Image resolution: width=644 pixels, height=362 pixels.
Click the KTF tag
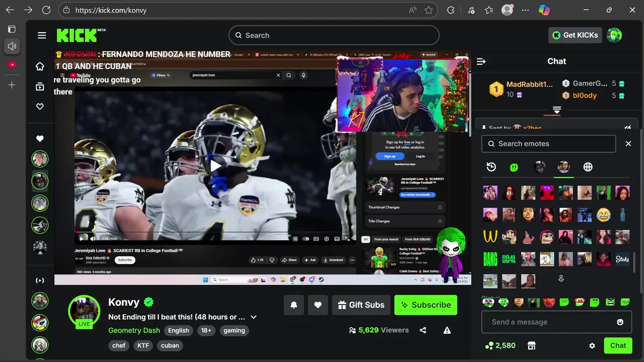pyautogui.click(x=143, y=345)
